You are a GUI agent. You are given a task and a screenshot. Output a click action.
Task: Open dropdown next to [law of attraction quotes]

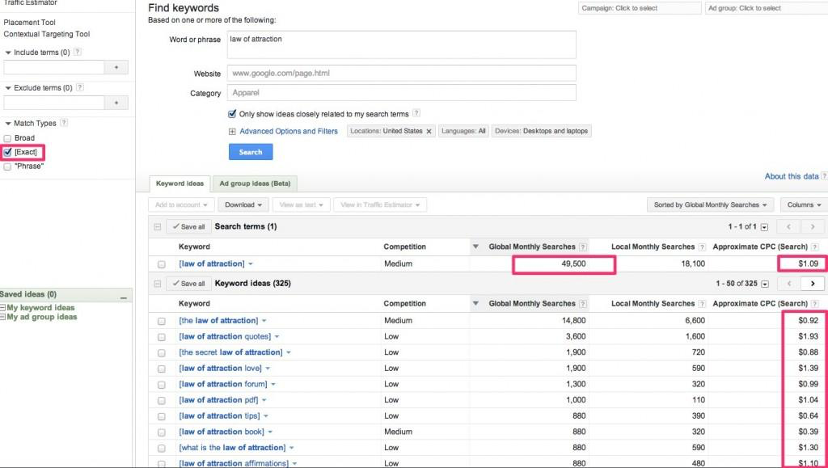click(277, 337)
